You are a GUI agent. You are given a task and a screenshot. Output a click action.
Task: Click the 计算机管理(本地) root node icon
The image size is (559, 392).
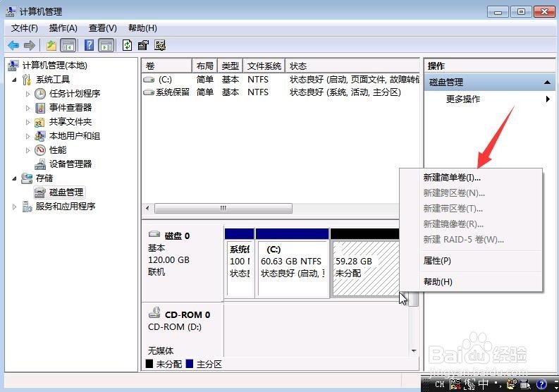pyautogui.click(x=13, y=66)
